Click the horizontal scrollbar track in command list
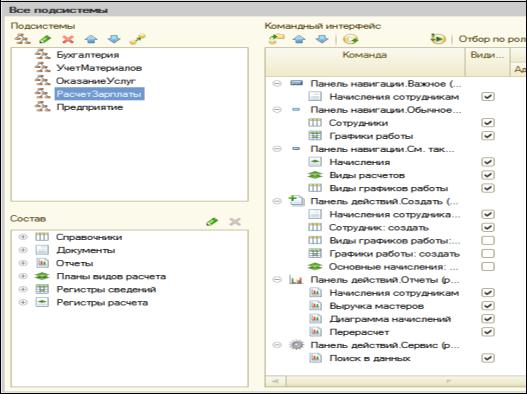 (x=407, y=381)
